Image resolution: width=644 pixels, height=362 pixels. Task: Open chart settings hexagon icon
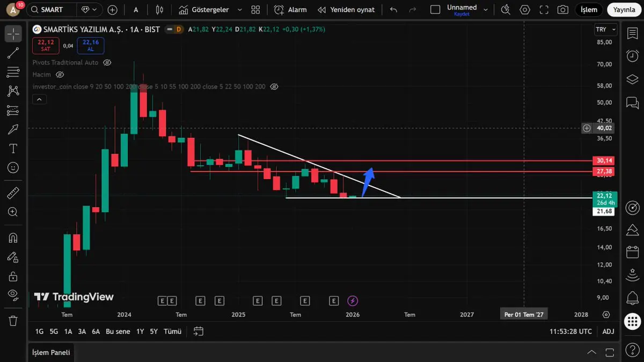[524, 10]
